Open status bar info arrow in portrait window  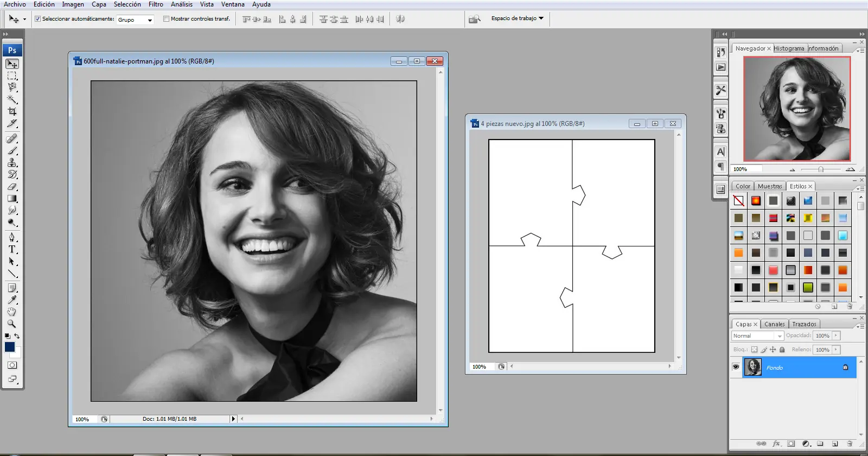pyautogui.click(x=234, y=419)
